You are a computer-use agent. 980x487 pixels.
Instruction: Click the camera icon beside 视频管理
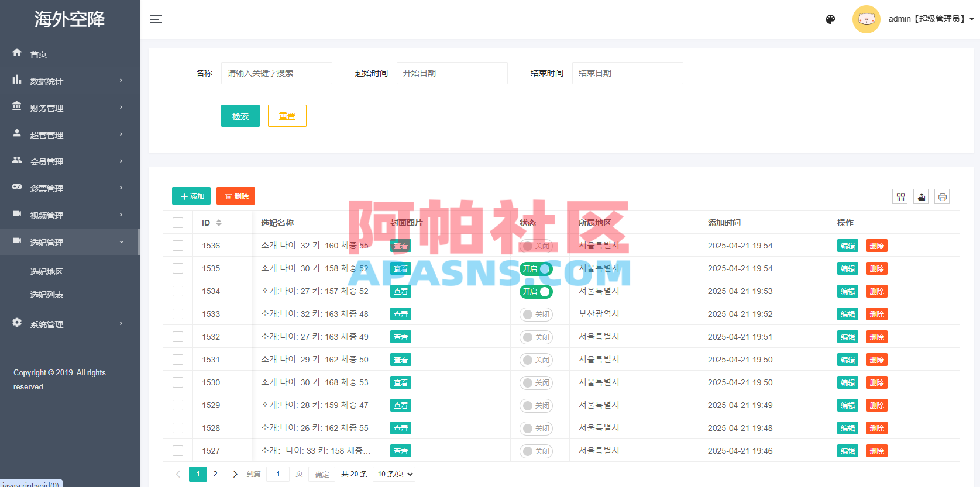click(17, 214)
